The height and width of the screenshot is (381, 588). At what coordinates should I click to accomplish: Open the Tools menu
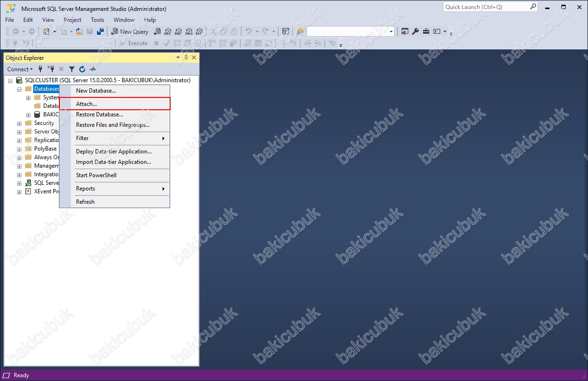(x=97, y=20)
